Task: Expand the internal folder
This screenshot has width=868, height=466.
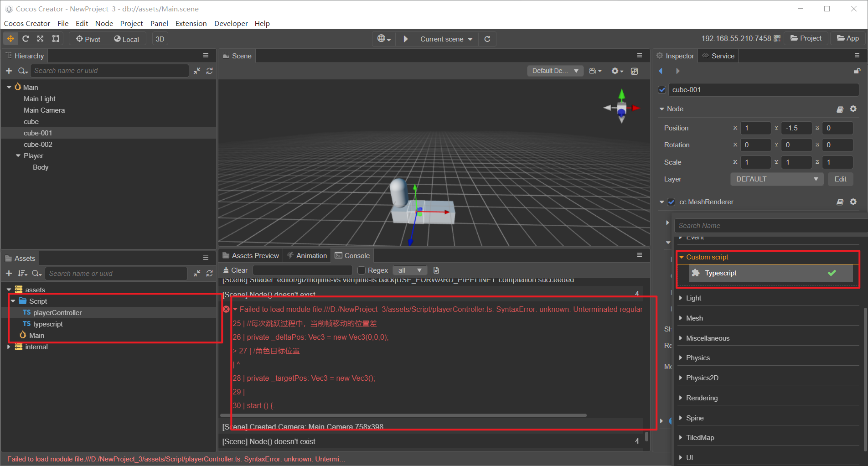Action: pyautogui.click(x=9, y=347)
